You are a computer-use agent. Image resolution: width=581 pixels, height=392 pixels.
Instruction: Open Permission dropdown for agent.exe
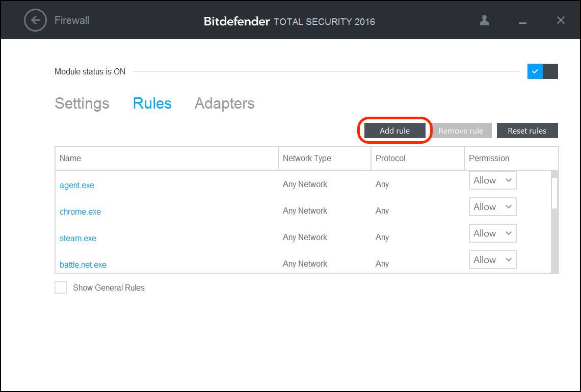point(492,180)
